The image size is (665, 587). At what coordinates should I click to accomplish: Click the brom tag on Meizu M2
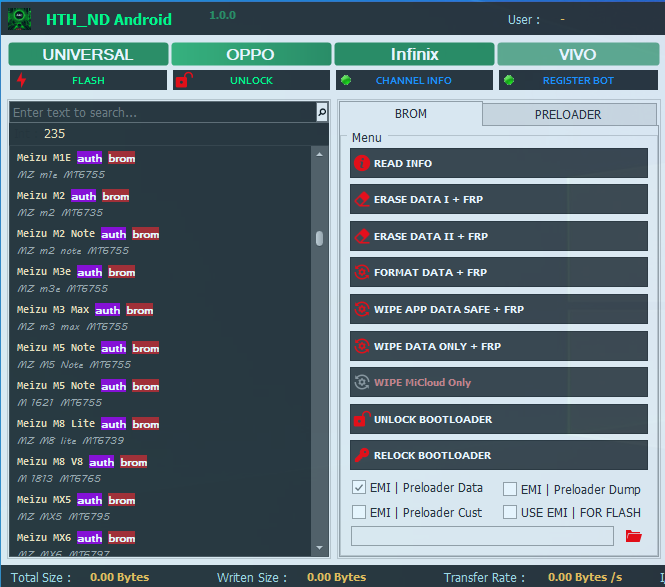[x=115, y=196]
